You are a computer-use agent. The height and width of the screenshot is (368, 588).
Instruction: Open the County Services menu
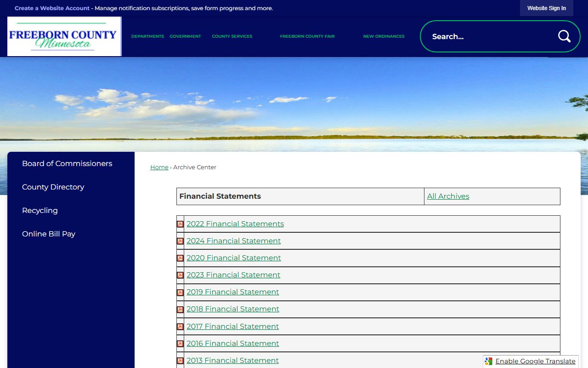(x=232, y=36)
